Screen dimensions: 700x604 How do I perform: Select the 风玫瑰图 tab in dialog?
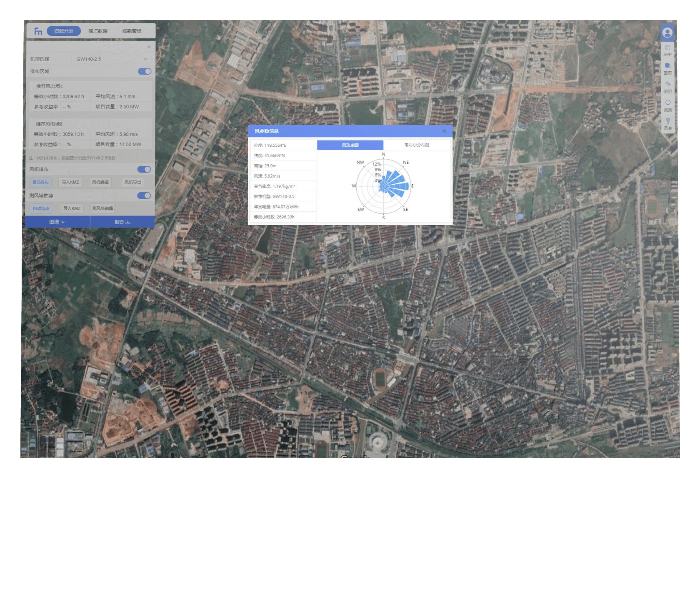350,145
